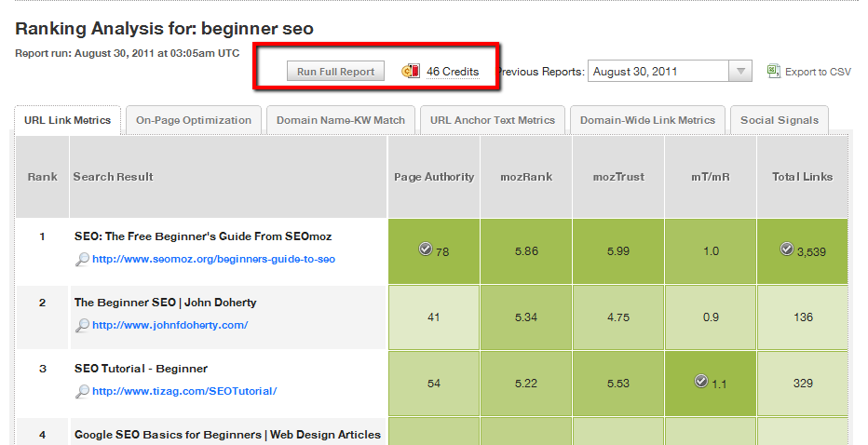868x445 pixels.
Task: Click the magnifier icon beside seomoz.org URL
Action: coord(82,259)
